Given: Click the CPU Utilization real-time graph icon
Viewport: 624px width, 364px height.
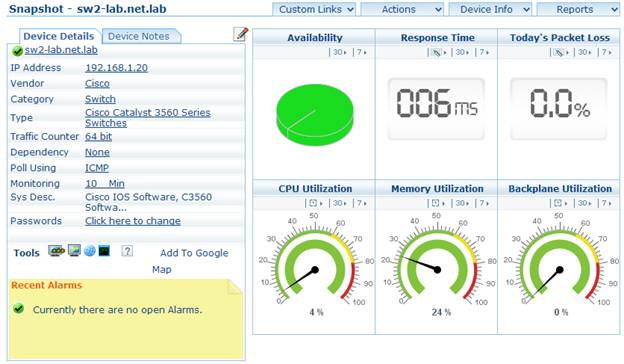Looking at the screenshot, I should click(x=314, y=203).
